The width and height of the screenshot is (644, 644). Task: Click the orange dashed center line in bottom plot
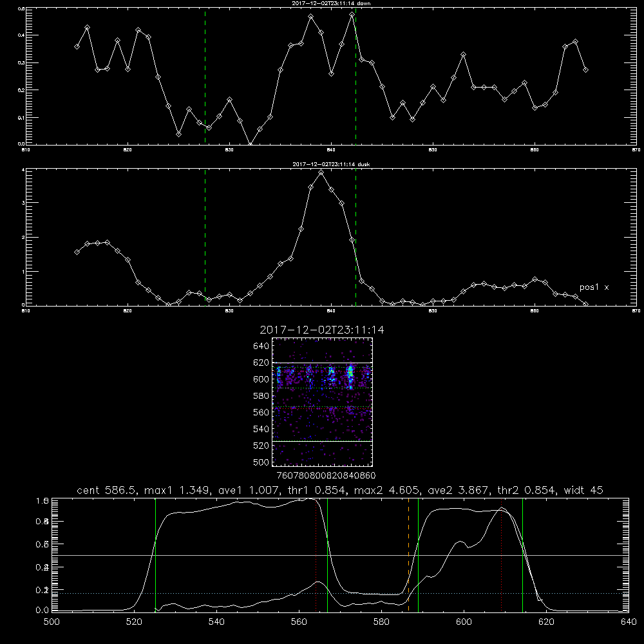[x=408, y=554]
